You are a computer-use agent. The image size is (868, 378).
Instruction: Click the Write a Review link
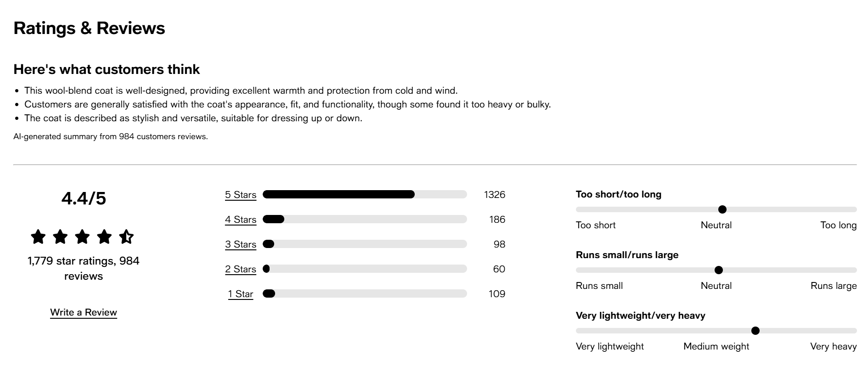84,312
